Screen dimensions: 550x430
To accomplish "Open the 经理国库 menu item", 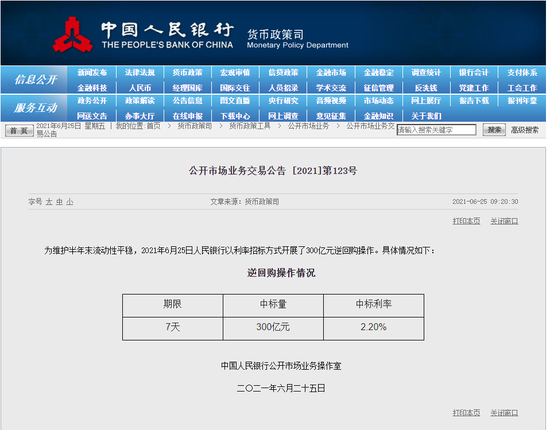I will [187, 88].
